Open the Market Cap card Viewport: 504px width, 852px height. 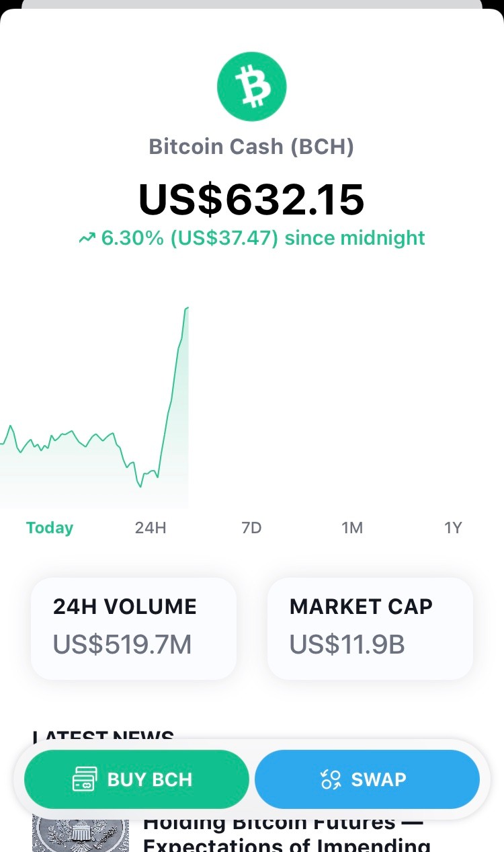(370, 629)
